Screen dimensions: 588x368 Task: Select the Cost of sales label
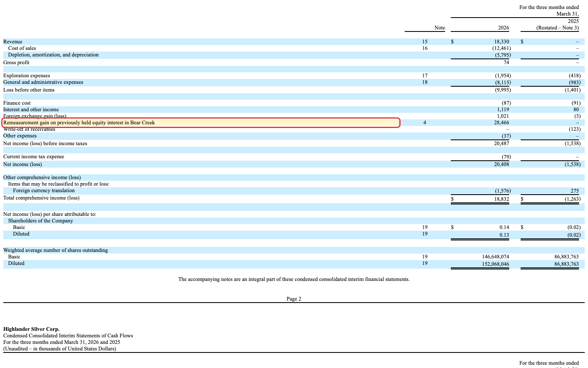click(22, 48)
